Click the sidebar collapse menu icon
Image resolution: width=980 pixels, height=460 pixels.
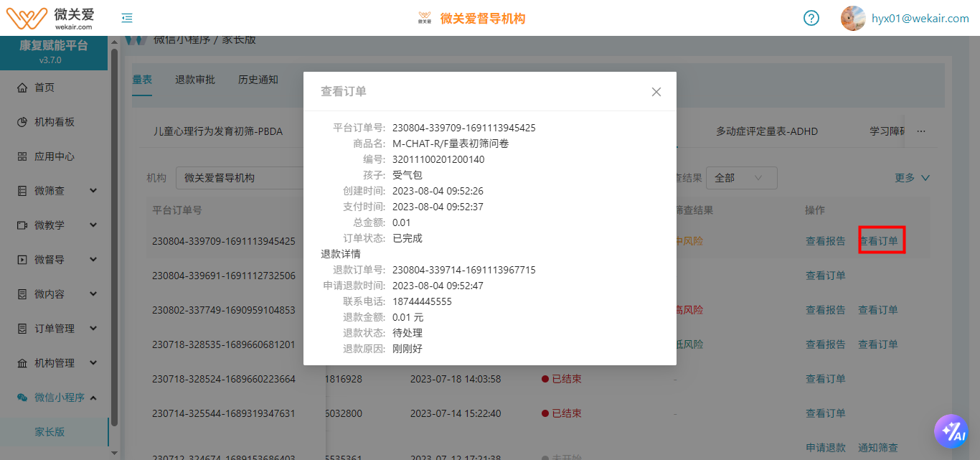(127, 18)
